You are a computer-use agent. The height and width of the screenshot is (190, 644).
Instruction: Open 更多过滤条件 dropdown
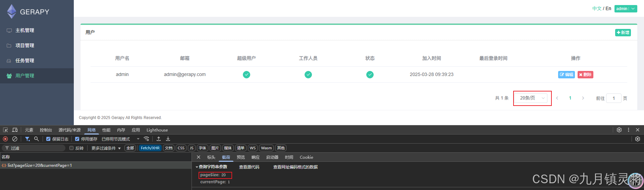(106, 148)
